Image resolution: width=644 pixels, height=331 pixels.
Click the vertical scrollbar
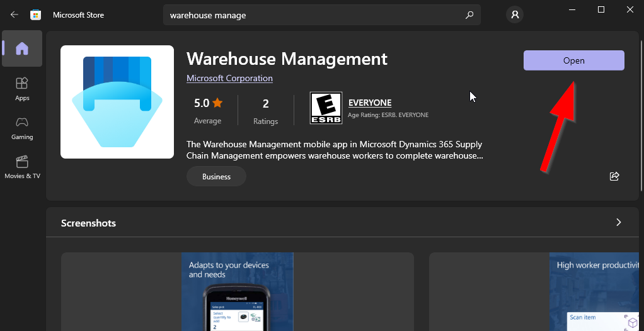[641, 115]
